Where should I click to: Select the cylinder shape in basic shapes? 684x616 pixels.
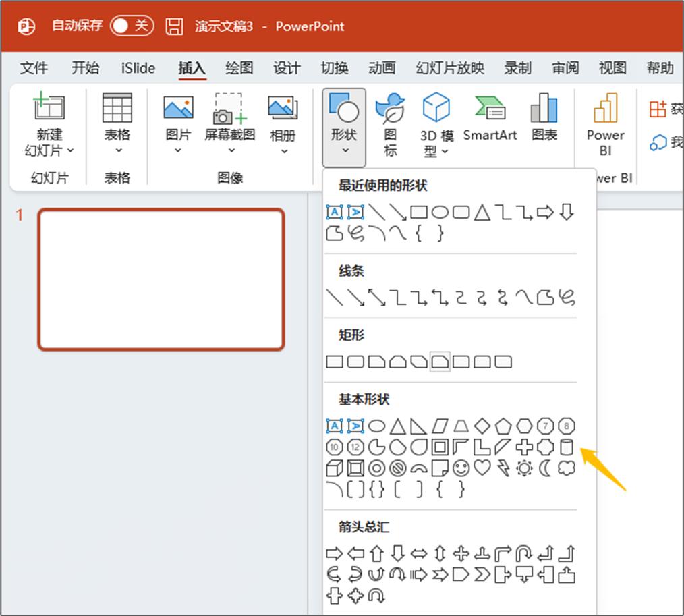(567, 447)
